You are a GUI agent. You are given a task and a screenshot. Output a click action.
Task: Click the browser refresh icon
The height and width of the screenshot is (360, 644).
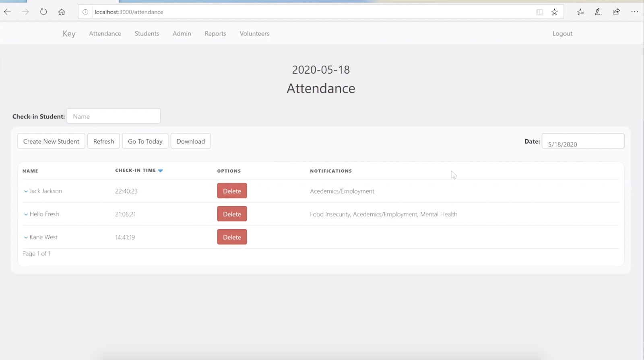43,12
